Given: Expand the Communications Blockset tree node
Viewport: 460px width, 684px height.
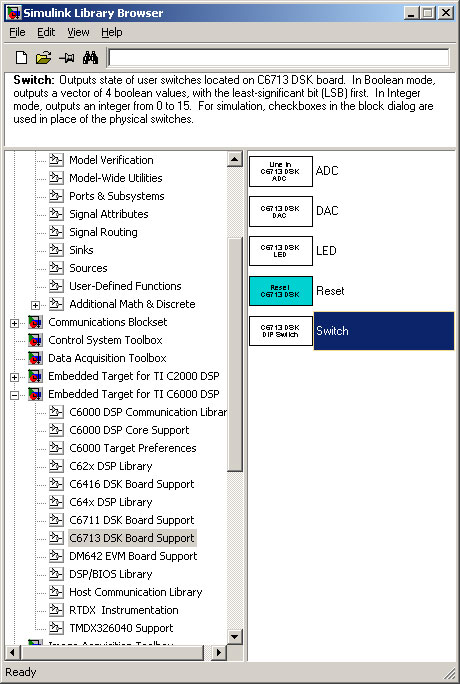Looking at the screenshot, I should (14, 323).
